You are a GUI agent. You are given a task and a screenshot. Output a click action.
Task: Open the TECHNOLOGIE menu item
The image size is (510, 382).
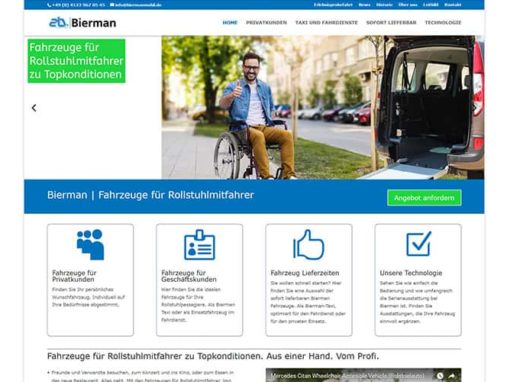(443, 23)
